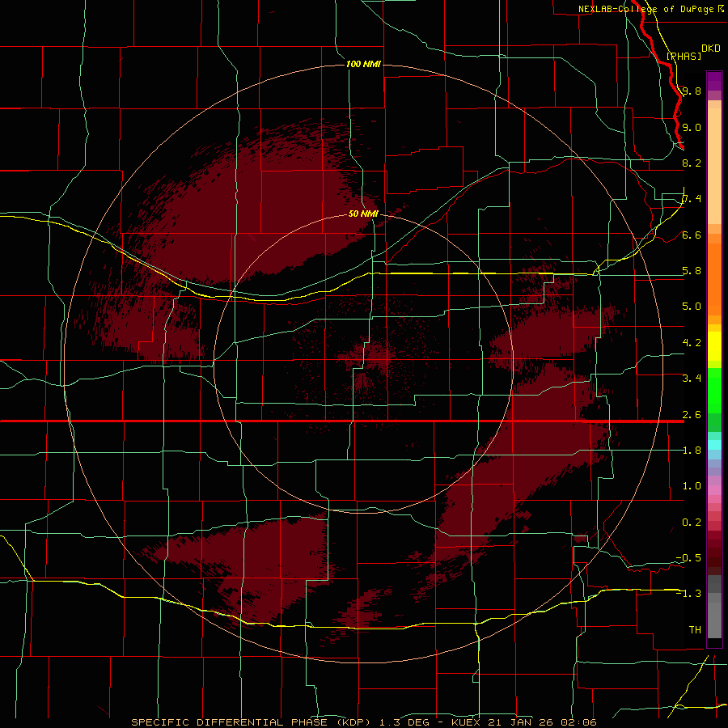The width and height of the screenshot is (728, 728).
Task: Click the KUEX station identifier
Action: [466, 722]
